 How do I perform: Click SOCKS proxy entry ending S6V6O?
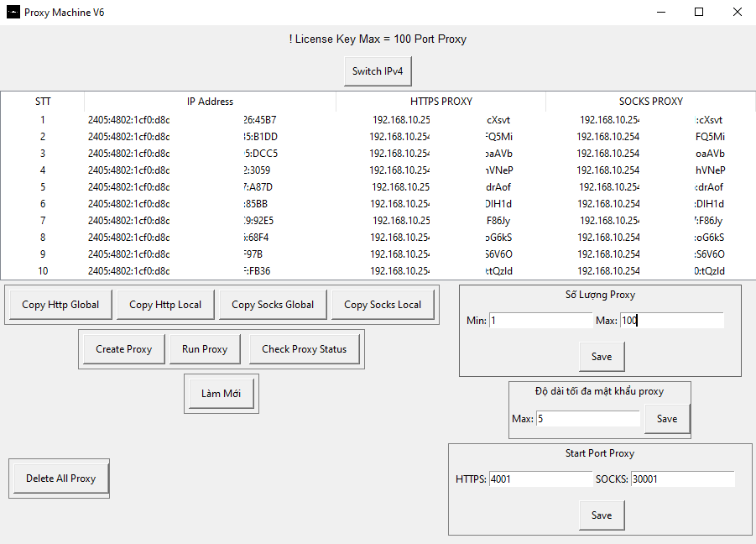[651, 254]
